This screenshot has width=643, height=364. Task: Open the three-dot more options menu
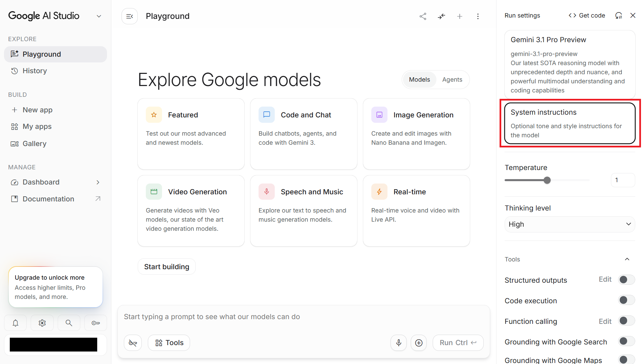click(478, 16)
